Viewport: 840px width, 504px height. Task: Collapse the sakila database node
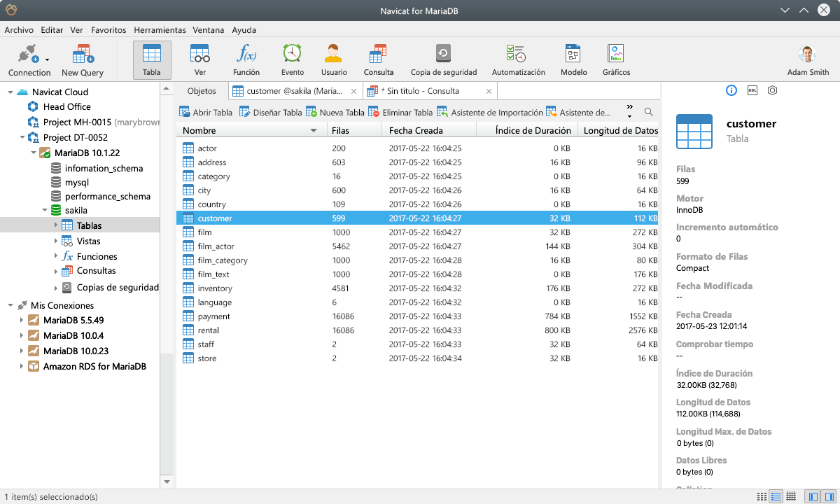pos(45,210)
